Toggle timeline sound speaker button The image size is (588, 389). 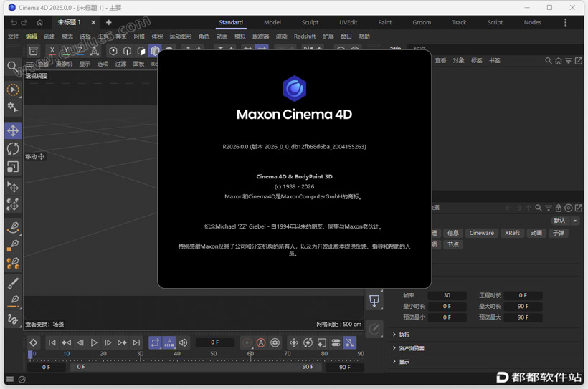coord(183,342)
